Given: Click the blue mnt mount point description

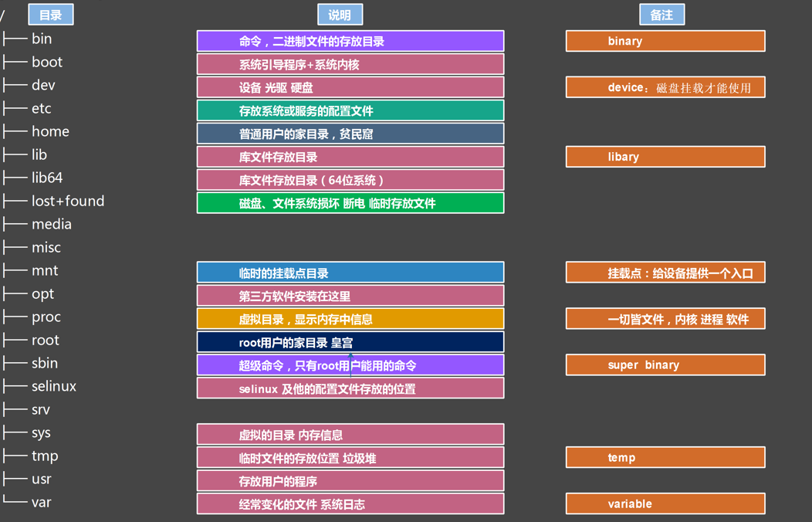Looking at the screenshot, I should [350, 273].
